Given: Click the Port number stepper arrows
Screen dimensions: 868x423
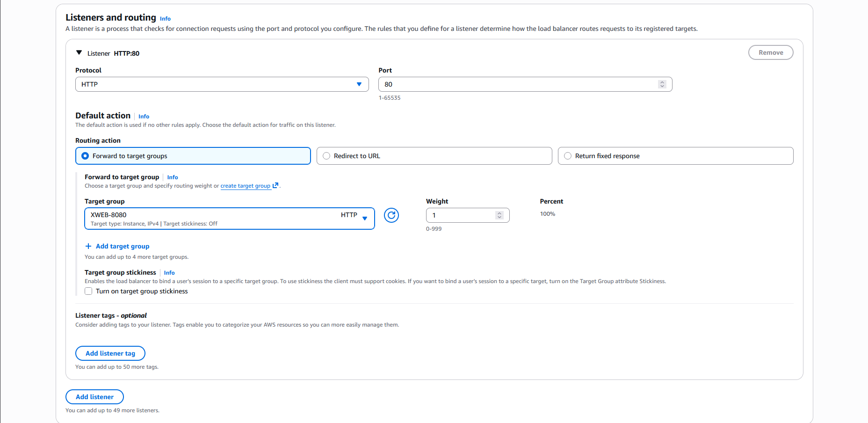Looking at the screenshot, I should (662, 84).
